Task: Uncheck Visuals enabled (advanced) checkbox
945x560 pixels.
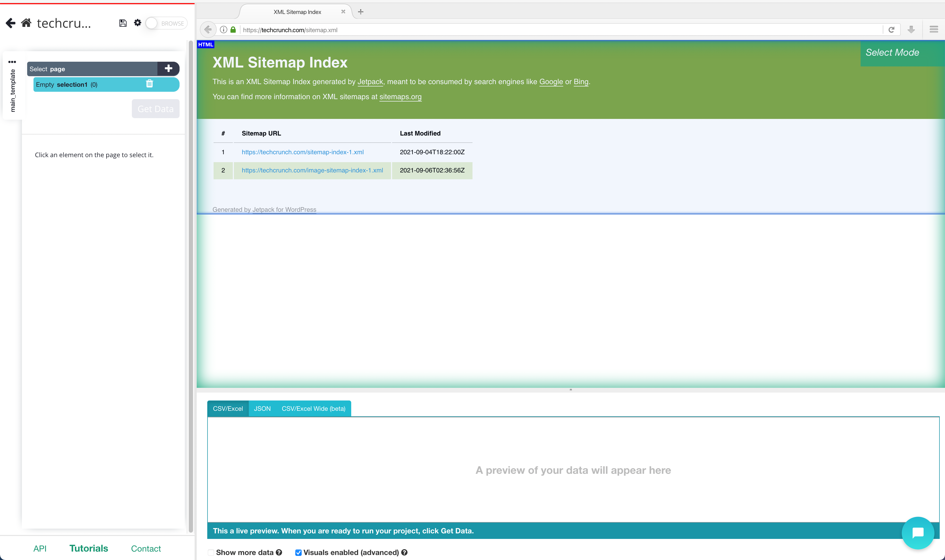Action: 298,552
